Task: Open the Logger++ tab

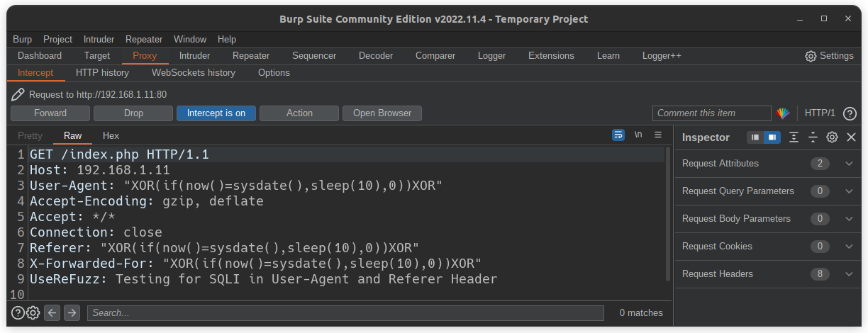Action: tap(662, 56)
